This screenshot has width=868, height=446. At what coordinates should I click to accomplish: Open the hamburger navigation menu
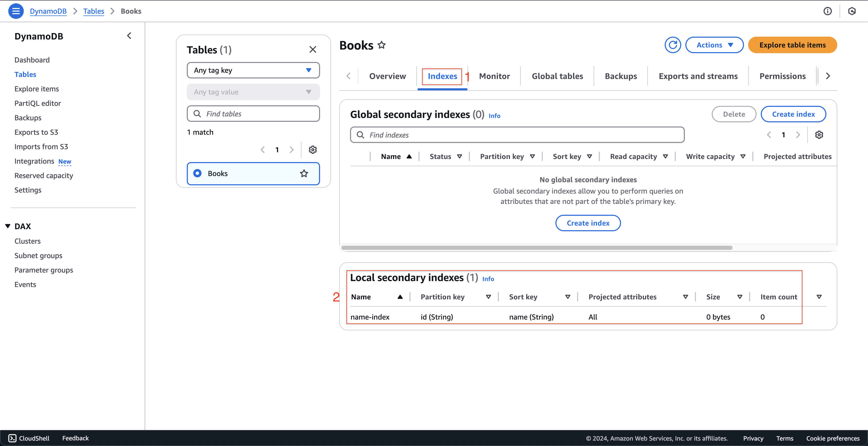(x=16, y=11)
